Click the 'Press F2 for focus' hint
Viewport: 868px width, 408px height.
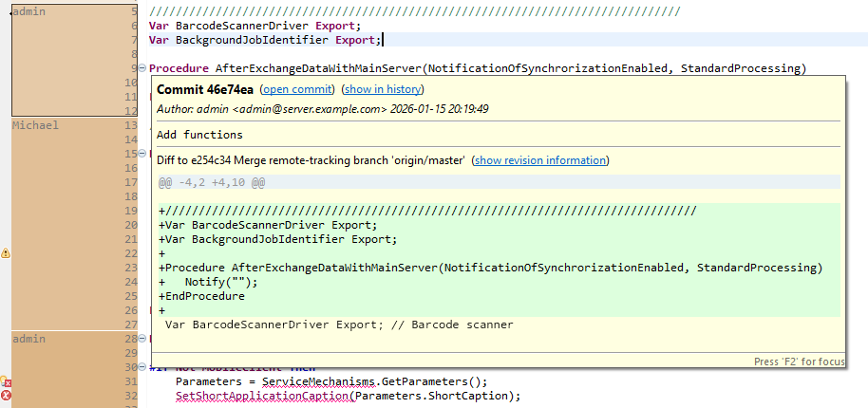point(793,362)
